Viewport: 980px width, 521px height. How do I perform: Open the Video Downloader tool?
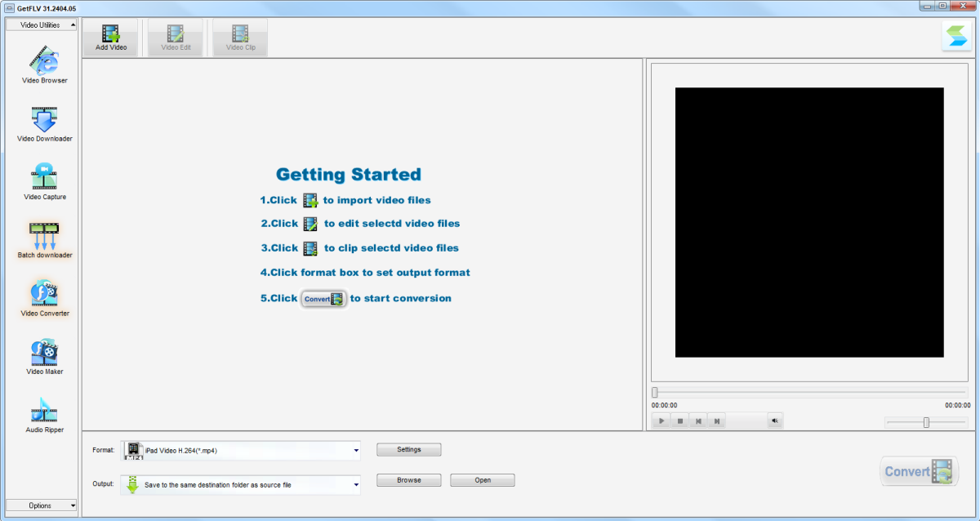[44, 123]
